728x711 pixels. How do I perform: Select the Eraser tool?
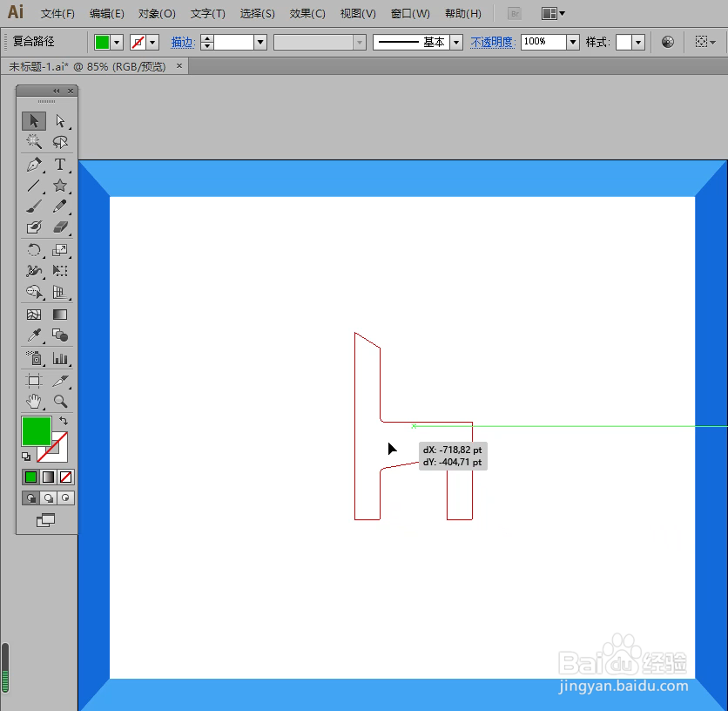pos(60,227)
